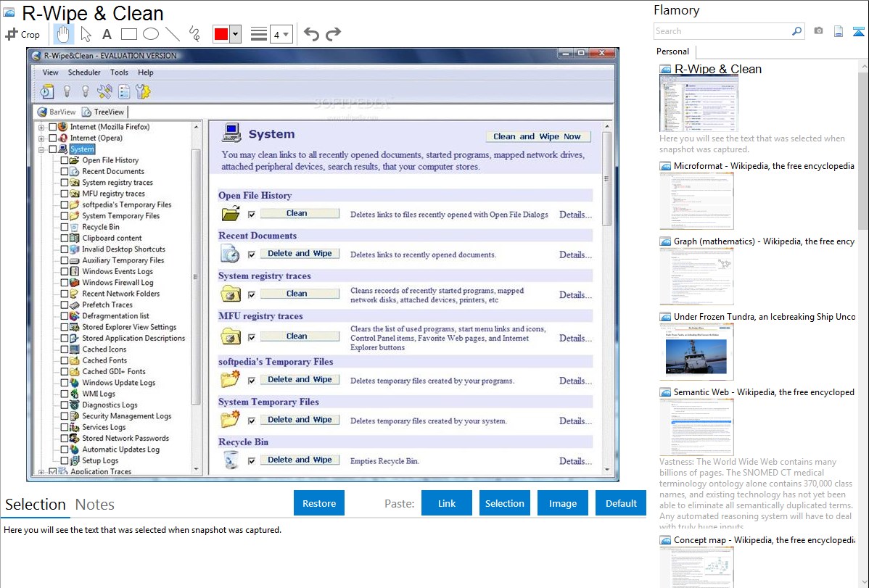This screenshot has height=588, width=869.
Task: Open the Scheduler menu
Action: pyautogui.click(x=84, y=72)
